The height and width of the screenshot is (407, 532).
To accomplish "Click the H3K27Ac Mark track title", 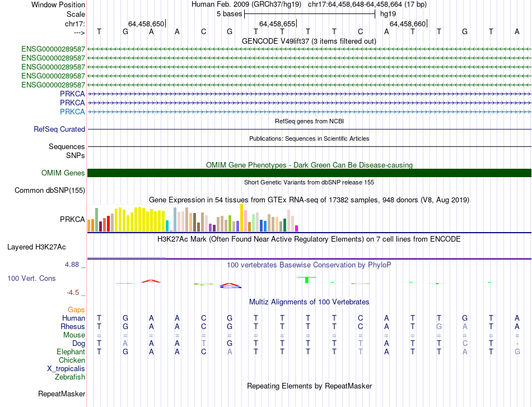I will tap(309, 239).
